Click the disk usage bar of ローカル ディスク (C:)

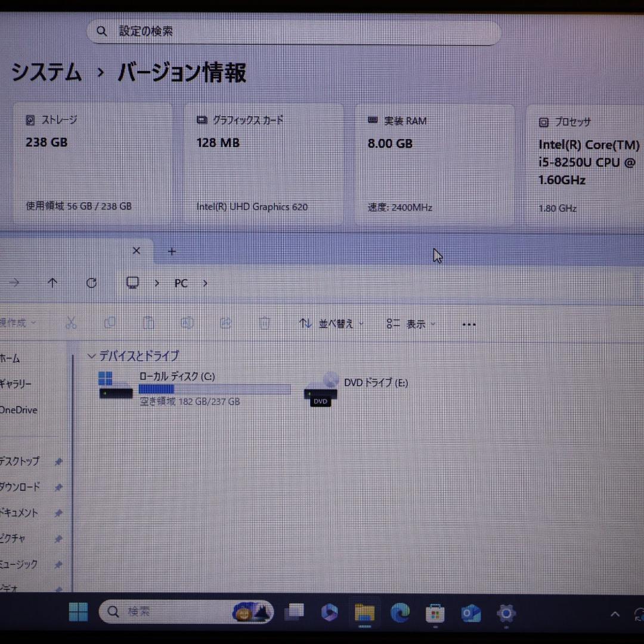point(214,388)
